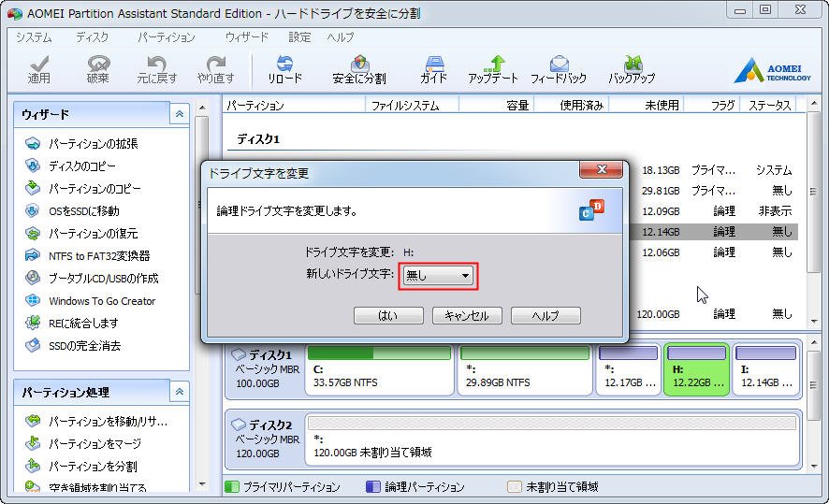
Task: Select the H: 12.22GB partition block
Action: point(697,369)
